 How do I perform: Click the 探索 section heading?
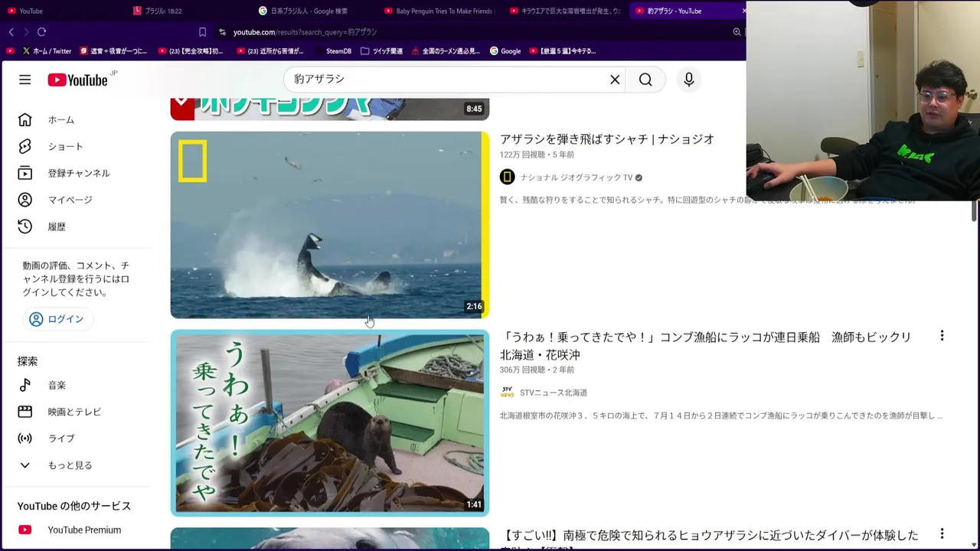(28, 361)
